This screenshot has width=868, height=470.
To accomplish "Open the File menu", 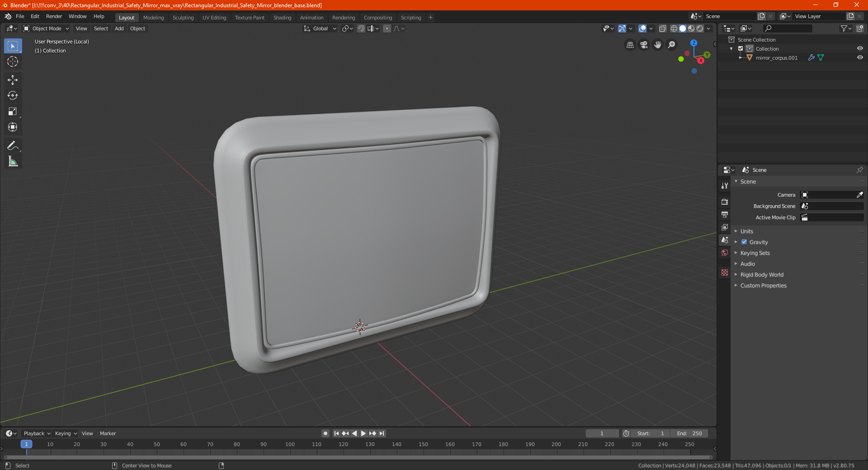I will 20,16.
